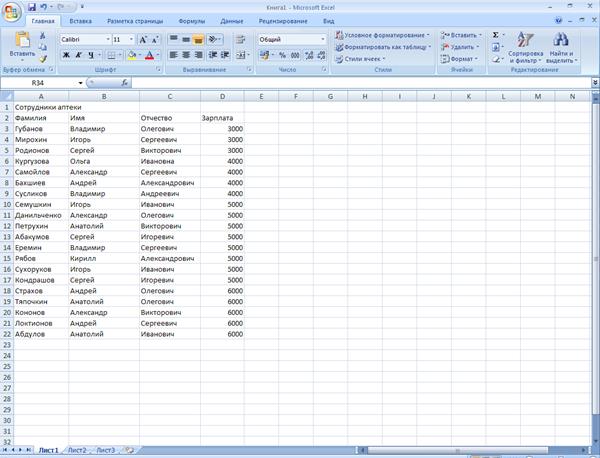Switch to the Лист2 sheet tab
This screenshot has height=458, width=600.
click(x=77, y=450)
